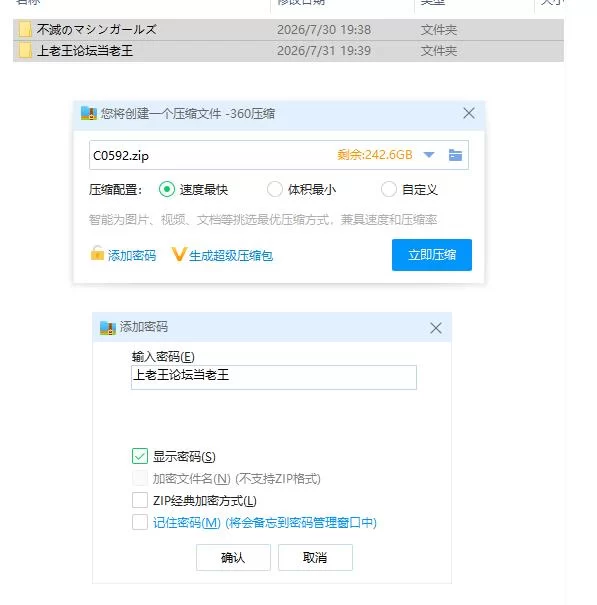Viewport: 597px width, 605px height.
Task: Click inside the 输入密码 text field
Action: pos(274,377)
